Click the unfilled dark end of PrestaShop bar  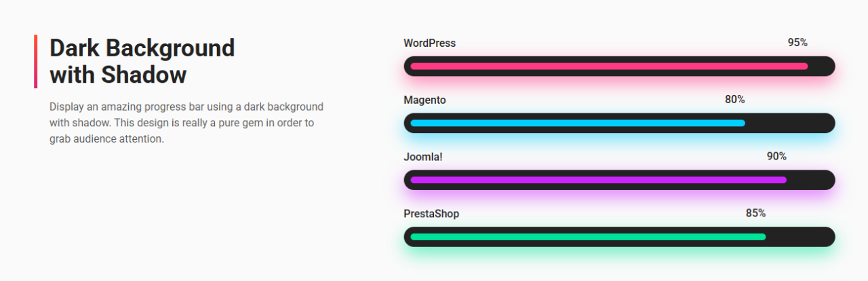800,237
